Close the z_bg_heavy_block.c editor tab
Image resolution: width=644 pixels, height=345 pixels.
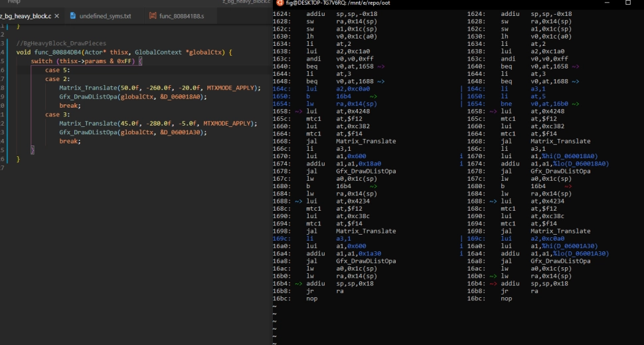click(56, 16)
